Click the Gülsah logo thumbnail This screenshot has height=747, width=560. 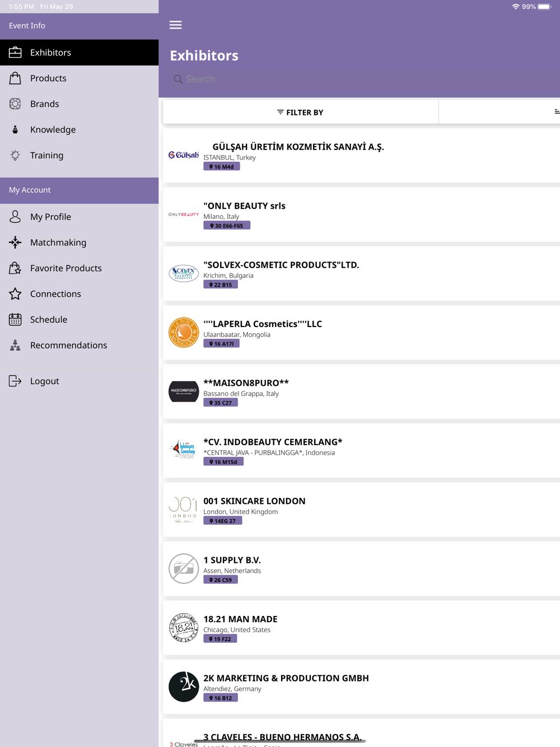point(184,155)
